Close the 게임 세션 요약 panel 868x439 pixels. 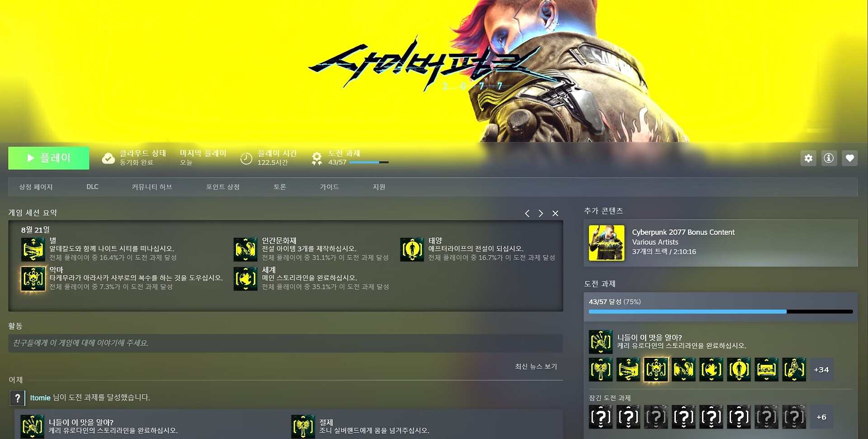[555, 213]
